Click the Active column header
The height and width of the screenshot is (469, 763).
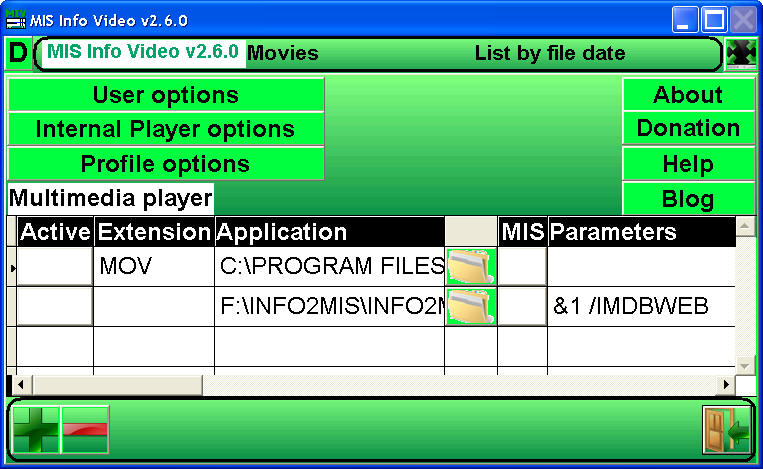(55, 232)
